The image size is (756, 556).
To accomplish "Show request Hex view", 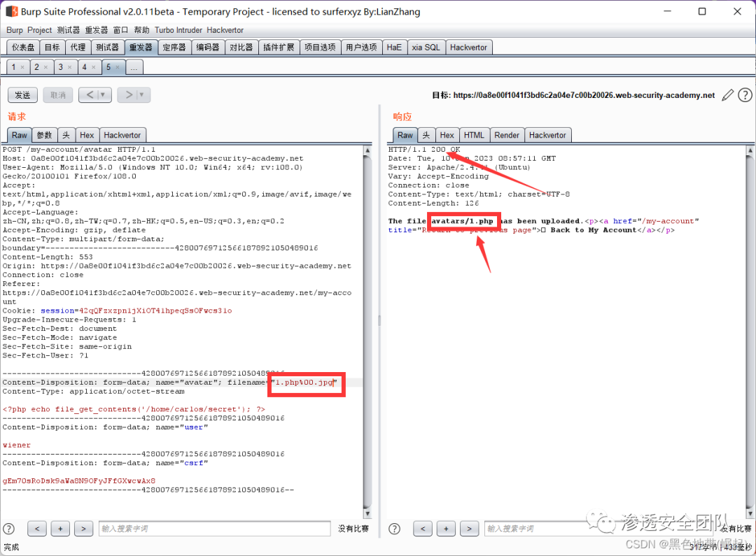I will (x=87, y=136).
